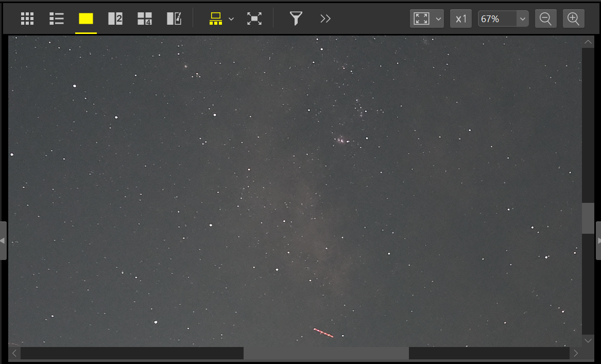Expand the left side panel handle
Viewport: 601px width, 364px height.
[3, 240]
